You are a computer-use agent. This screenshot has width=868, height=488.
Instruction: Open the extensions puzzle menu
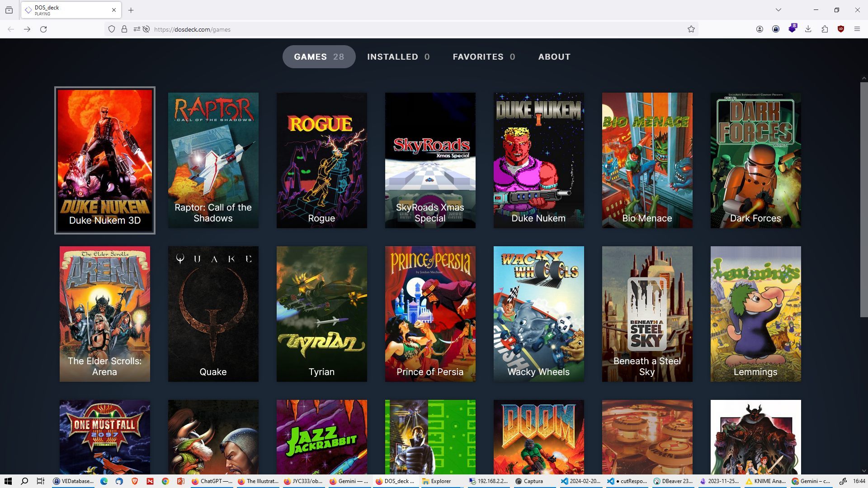[825, 29]
